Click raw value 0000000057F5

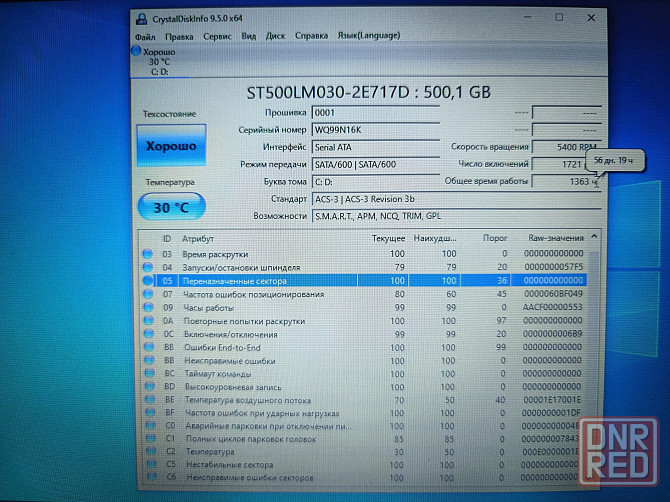tap(553, 267)
